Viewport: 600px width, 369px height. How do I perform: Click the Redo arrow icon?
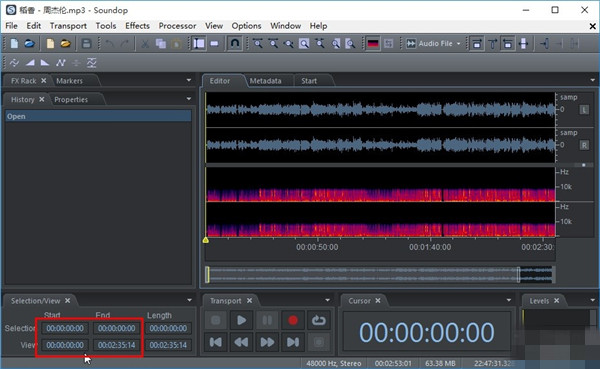pos(124,44)
